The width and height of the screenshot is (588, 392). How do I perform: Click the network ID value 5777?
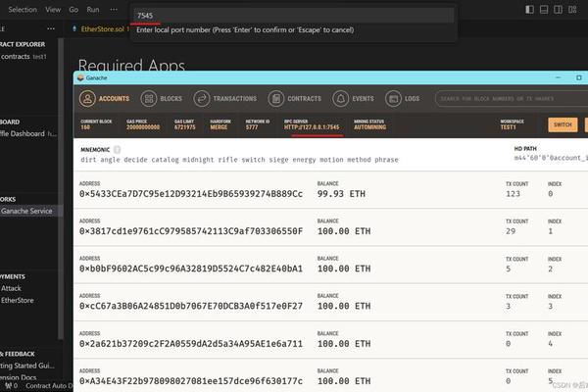pyautogui.click(x=252, y=127)
